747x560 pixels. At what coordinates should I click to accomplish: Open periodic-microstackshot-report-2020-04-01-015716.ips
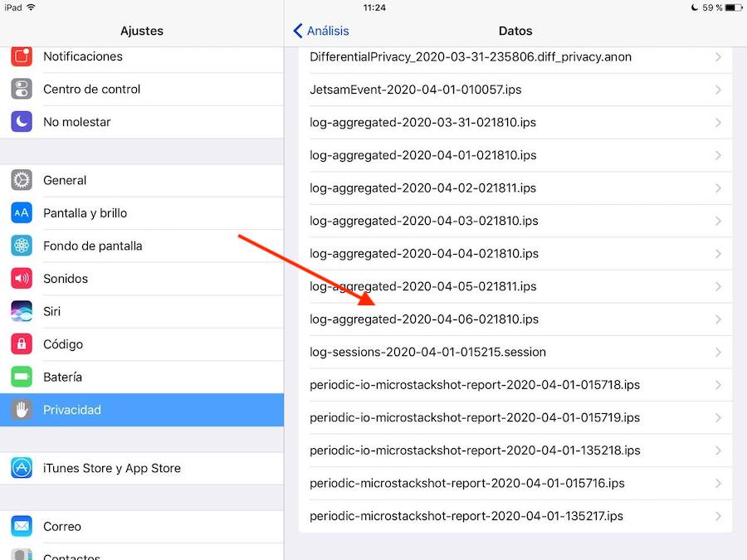click(x=515, y=484)
